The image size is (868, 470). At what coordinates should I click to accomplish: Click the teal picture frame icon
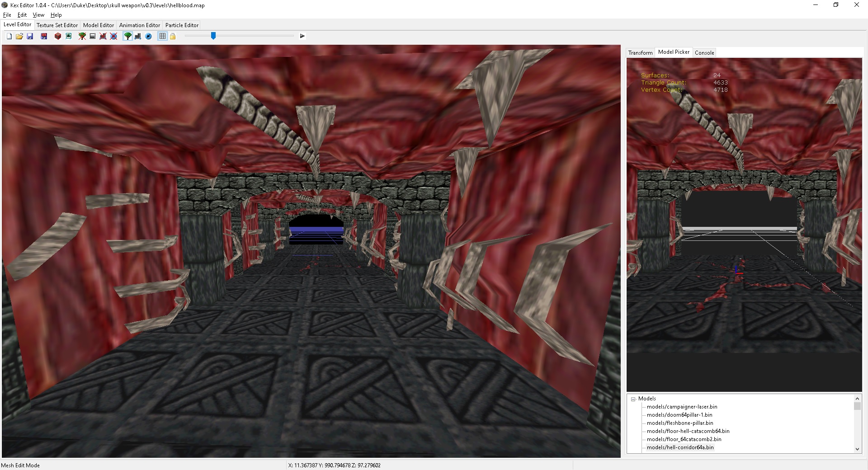pos(69,36)
